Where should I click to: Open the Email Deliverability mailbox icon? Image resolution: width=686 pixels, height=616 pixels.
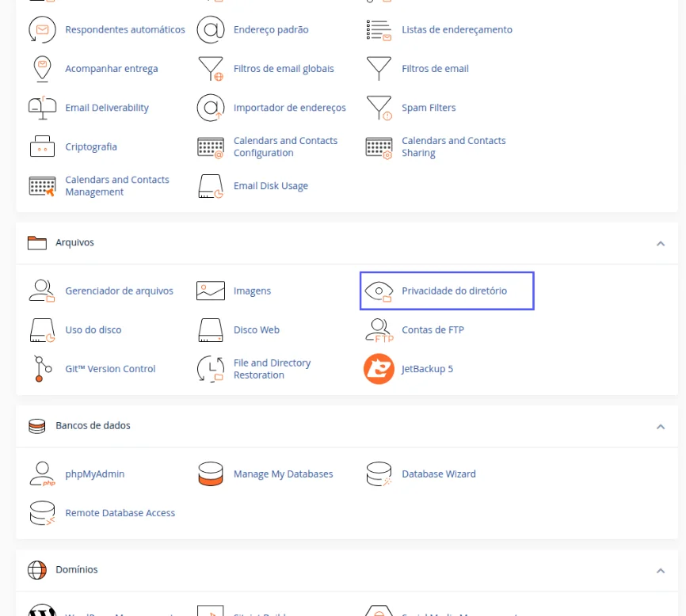coord(43,108)
